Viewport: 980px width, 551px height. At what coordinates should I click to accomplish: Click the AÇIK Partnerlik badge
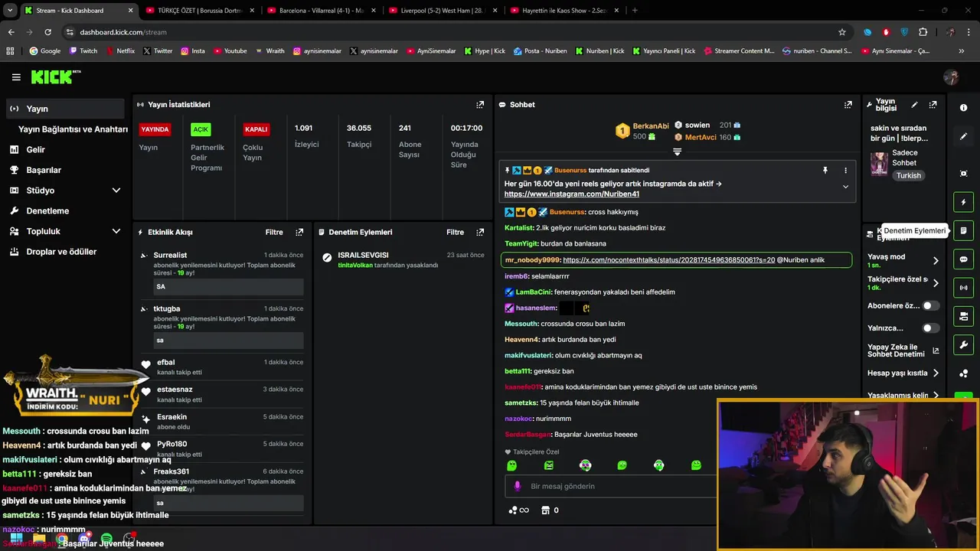[201, 129]
